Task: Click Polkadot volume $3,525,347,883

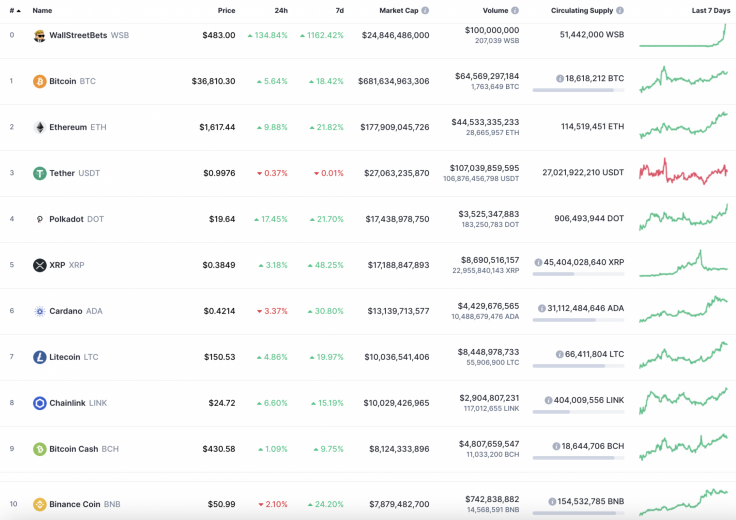Action: 489,214
